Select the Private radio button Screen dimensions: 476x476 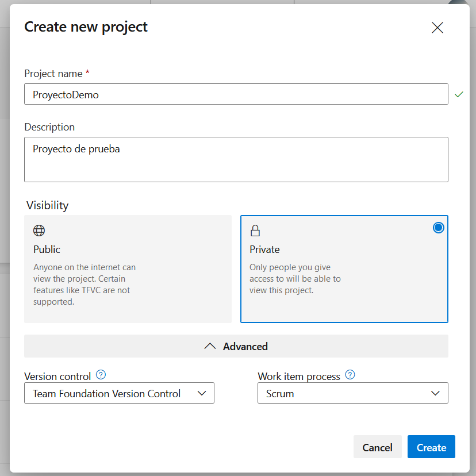[439, 228]
